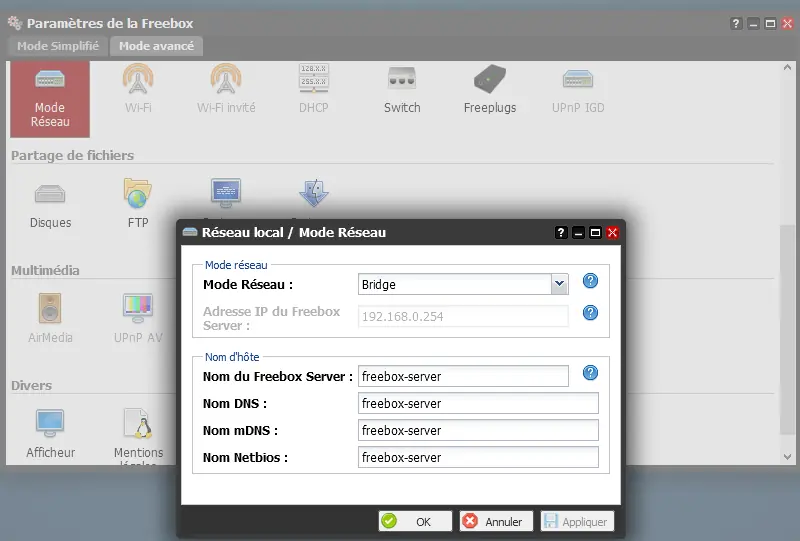Click the Nom Netbios input field
This screenshot has height=541, width=800.
pyautogui.click(x=478, y=457)
